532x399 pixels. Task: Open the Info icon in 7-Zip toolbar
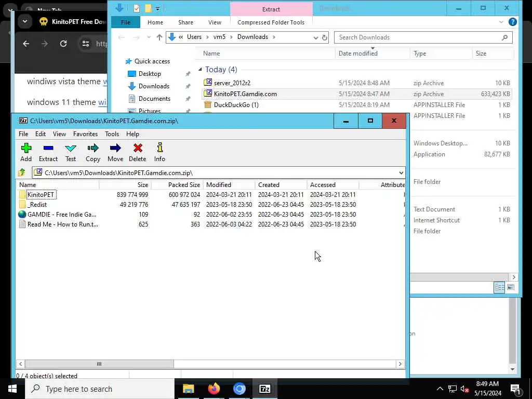[x=159, y=152]
